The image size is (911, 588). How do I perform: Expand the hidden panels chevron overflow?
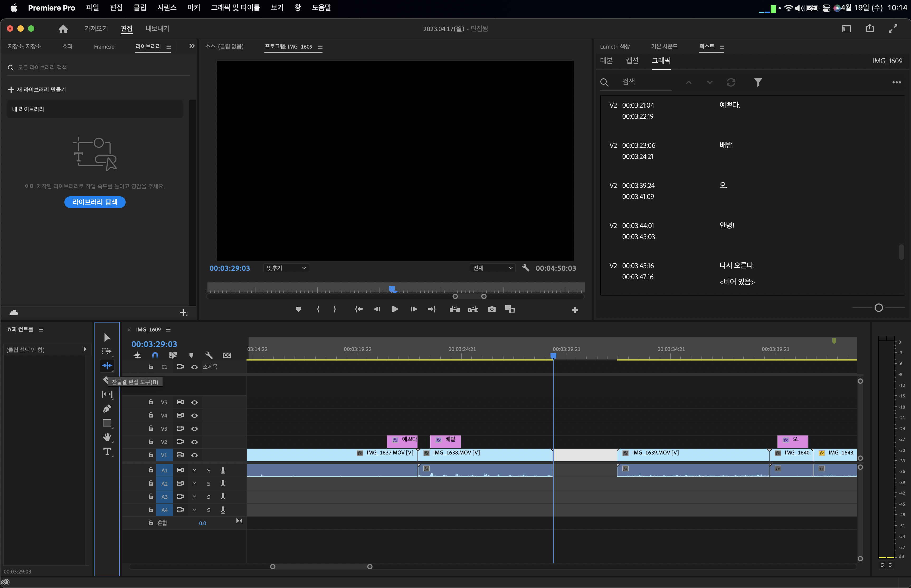192,46
